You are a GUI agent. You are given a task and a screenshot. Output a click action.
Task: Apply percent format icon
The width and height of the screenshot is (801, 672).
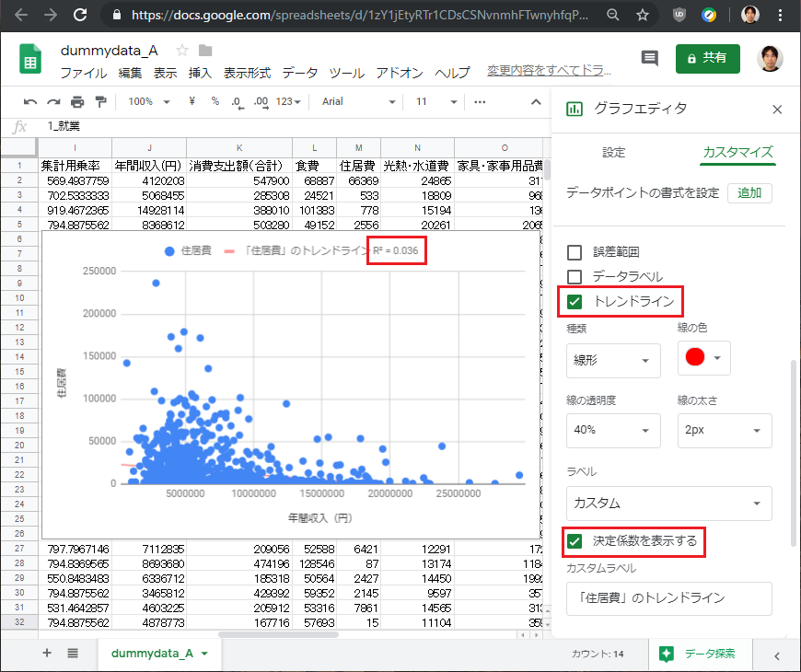click(215, 101)
